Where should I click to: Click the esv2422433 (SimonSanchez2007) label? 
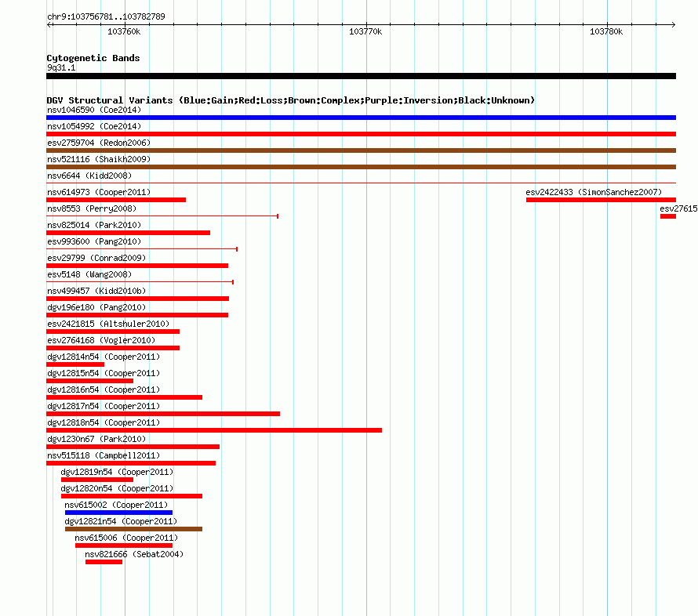pyautogui.click(x=594, y=192)
